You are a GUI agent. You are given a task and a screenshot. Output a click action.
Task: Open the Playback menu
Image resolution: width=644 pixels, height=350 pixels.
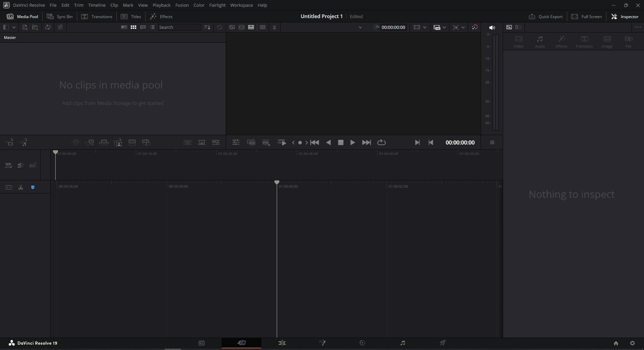[161, 5]
